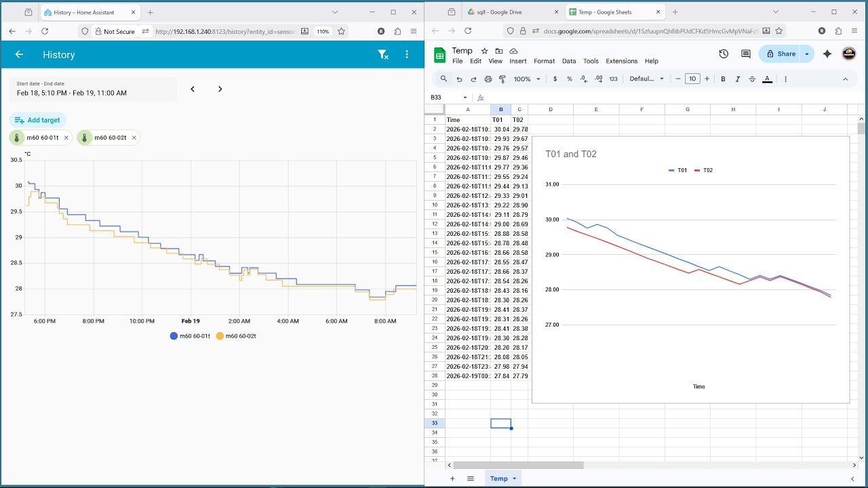Click Redo in Google Sheets toolbar
Screen dimensions: 868x488
[x=473, y=79]
